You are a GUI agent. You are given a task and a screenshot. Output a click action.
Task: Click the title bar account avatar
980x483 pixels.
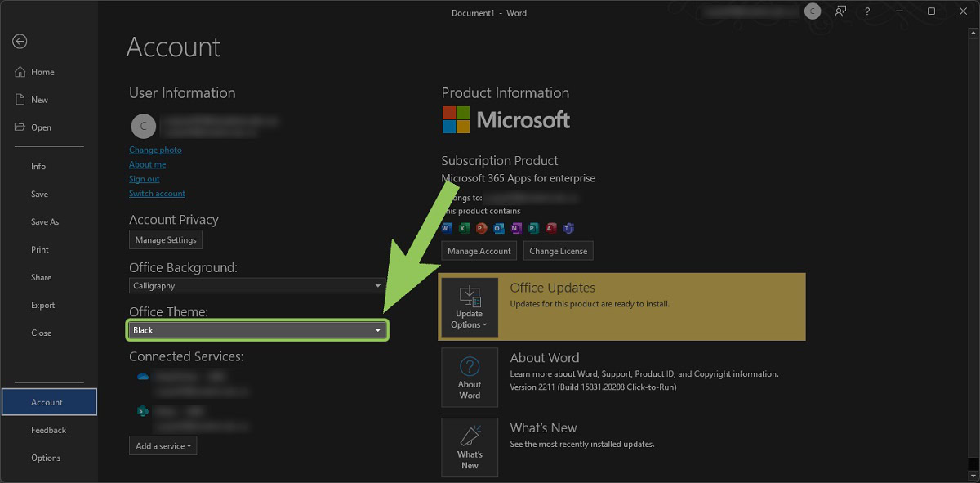coord(812,11)
